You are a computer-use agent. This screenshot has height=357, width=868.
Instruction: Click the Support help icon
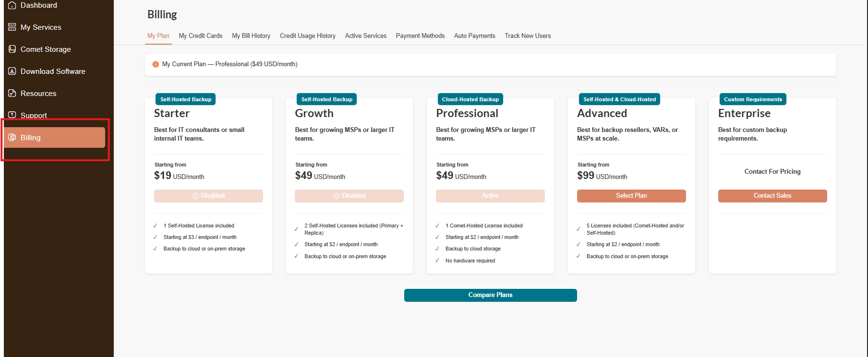[x=12, y=115]
